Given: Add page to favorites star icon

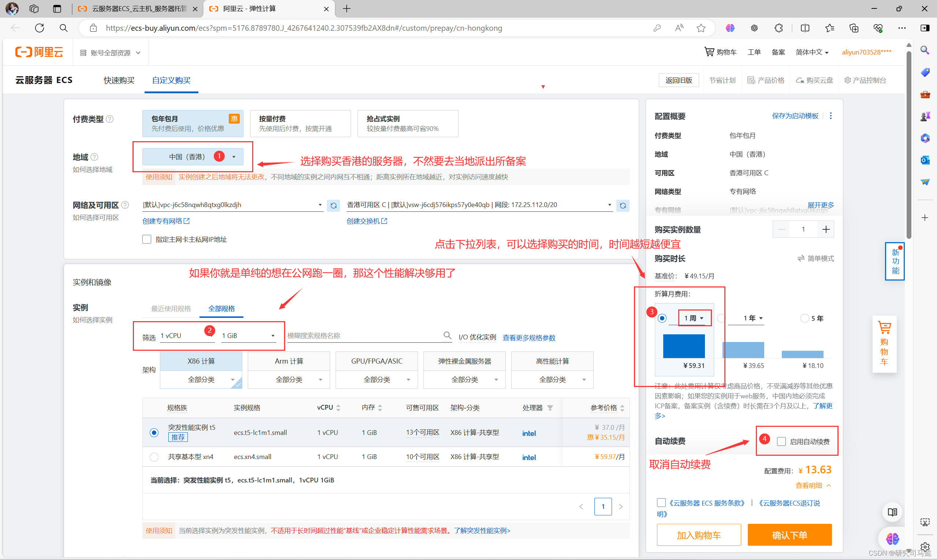Looking at the screenshot, I should [701, 28].
